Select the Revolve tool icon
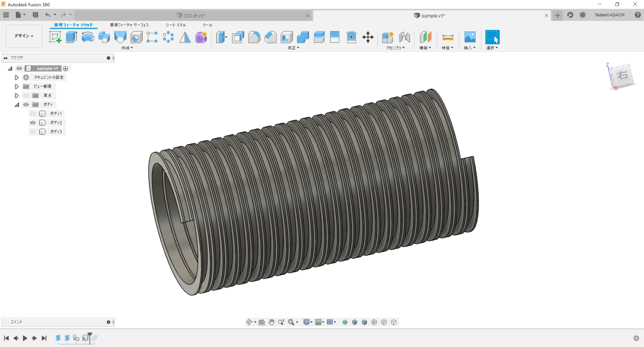 click(88, 37)
